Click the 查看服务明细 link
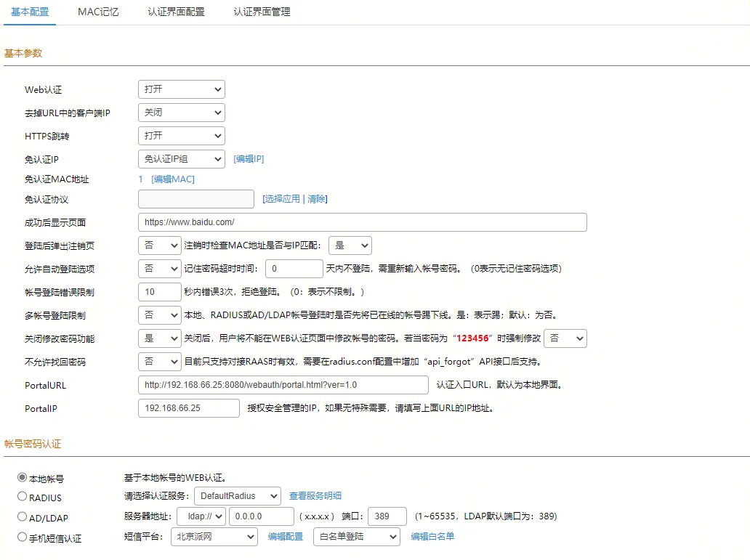This screenshot has width=750, height=560. (315, 496)
